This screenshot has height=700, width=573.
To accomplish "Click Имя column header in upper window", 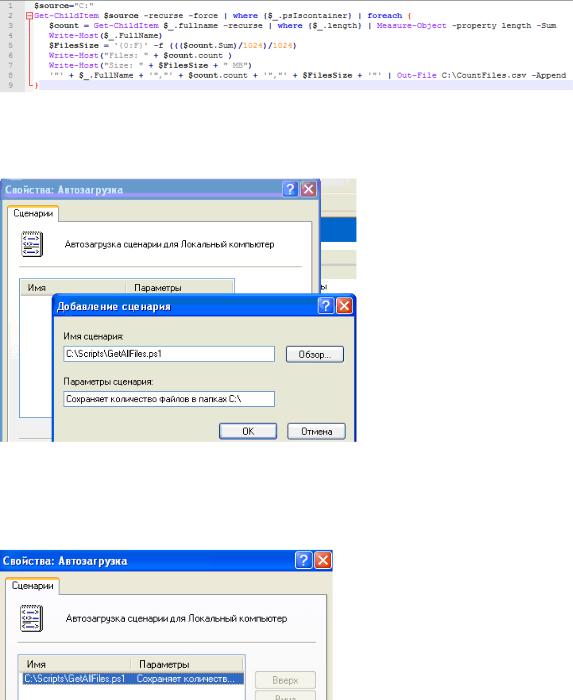I will pos(73,288).
